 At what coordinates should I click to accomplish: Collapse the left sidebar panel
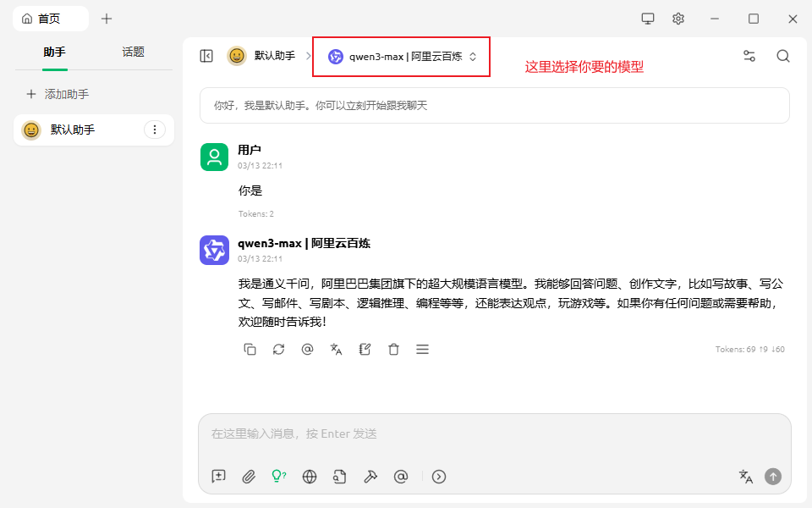pyautogui.click(x=206, y=56)
